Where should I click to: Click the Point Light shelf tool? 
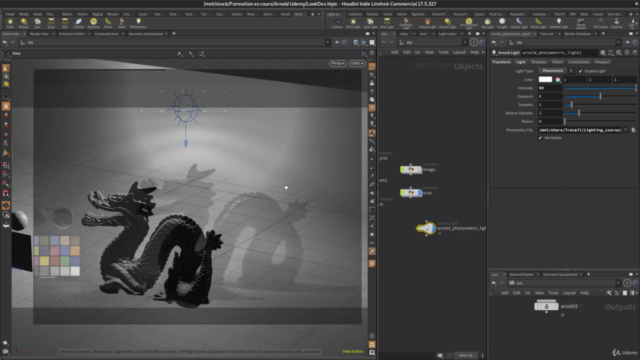(353, 23)
